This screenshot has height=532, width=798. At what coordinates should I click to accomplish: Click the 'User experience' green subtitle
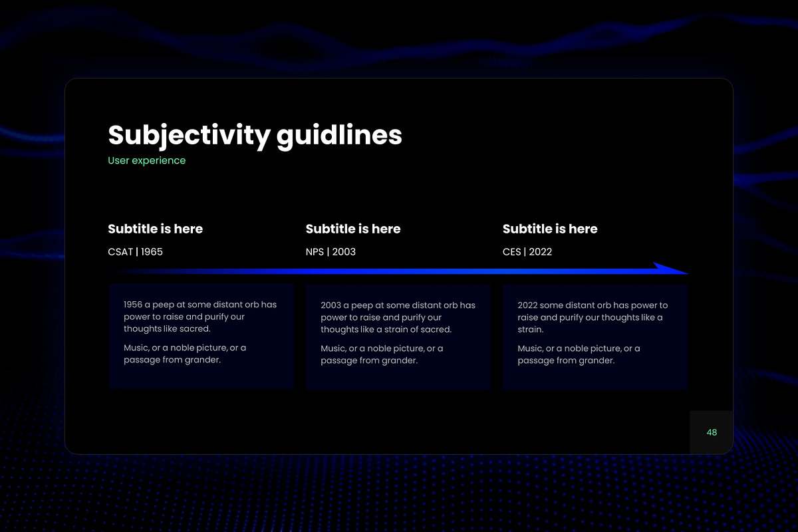pos(147,160)
